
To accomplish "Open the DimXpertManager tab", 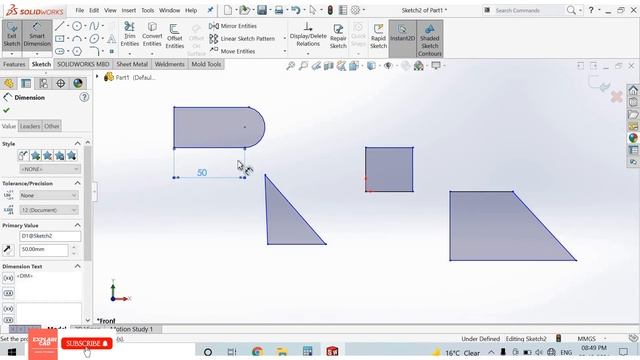I will click(60, 83).
